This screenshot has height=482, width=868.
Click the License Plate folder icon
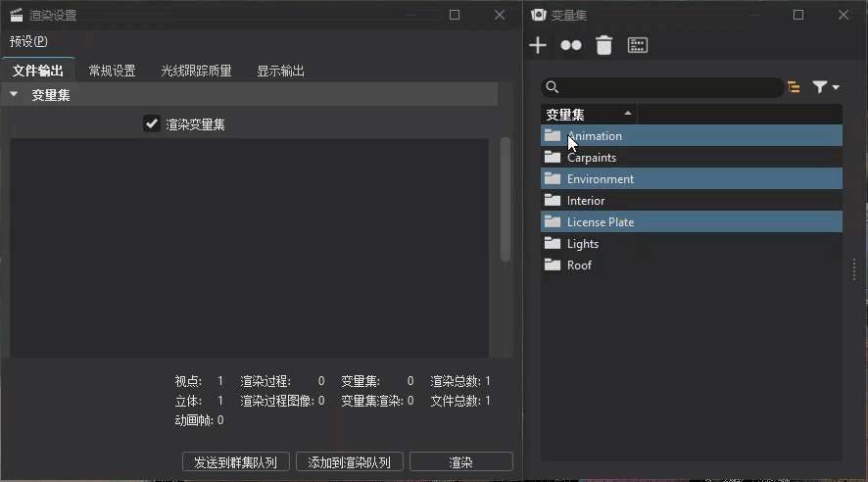(553, 221)
